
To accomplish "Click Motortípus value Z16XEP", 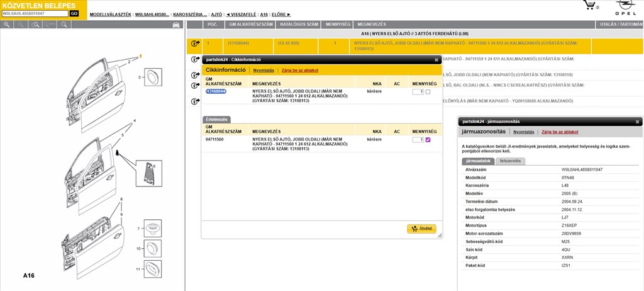I will pos(570,225).
